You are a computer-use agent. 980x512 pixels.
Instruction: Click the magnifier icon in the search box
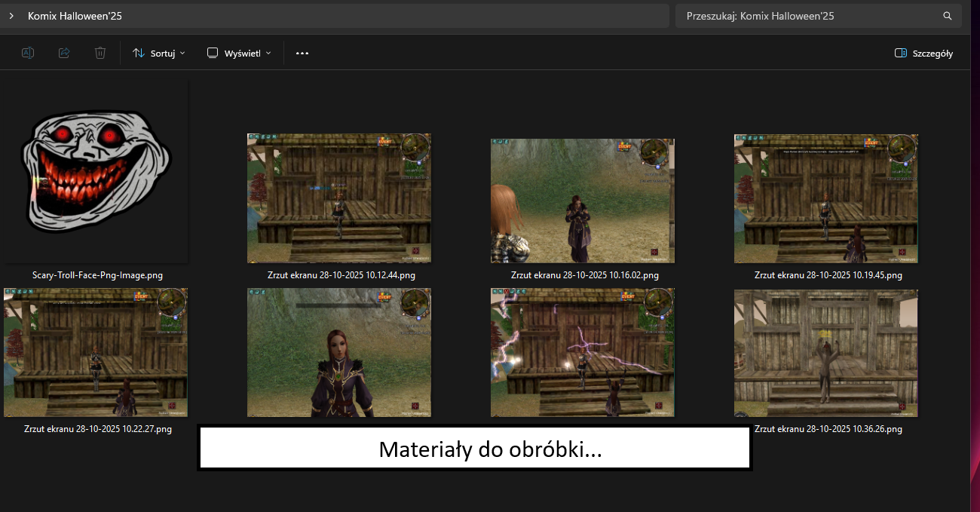click(x=948, y=16)
